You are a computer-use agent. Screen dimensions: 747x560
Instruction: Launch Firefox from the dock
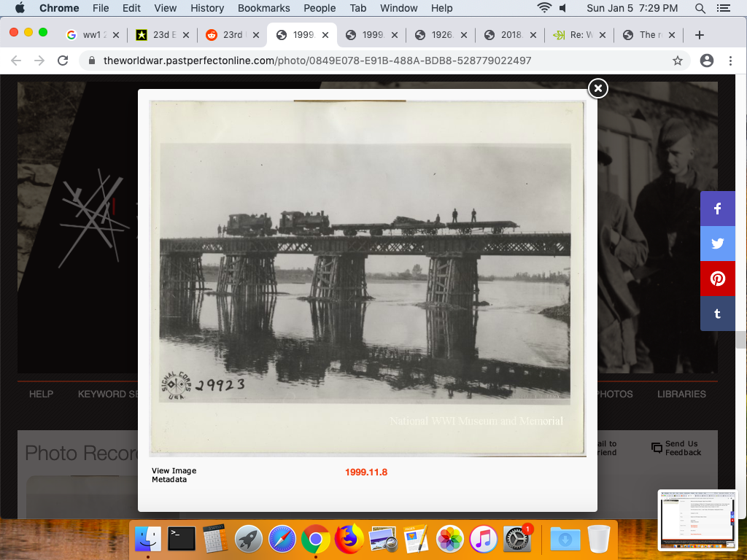click(x=349, y=540)
